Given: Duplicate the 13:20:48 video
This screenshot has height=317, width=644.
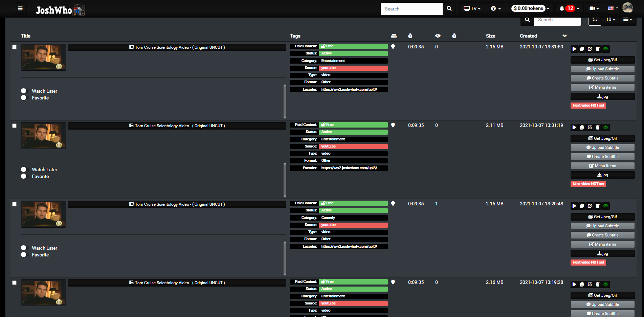Looking at the screenshot, I should [x=582, y=206].
